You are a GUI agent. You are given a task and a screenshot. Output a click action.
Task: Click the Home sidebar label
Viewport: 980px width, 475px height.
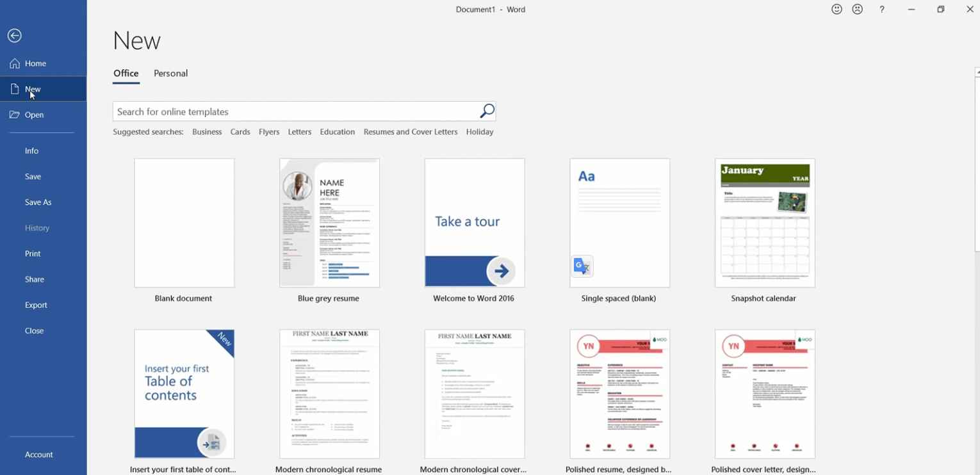point(36,63)
